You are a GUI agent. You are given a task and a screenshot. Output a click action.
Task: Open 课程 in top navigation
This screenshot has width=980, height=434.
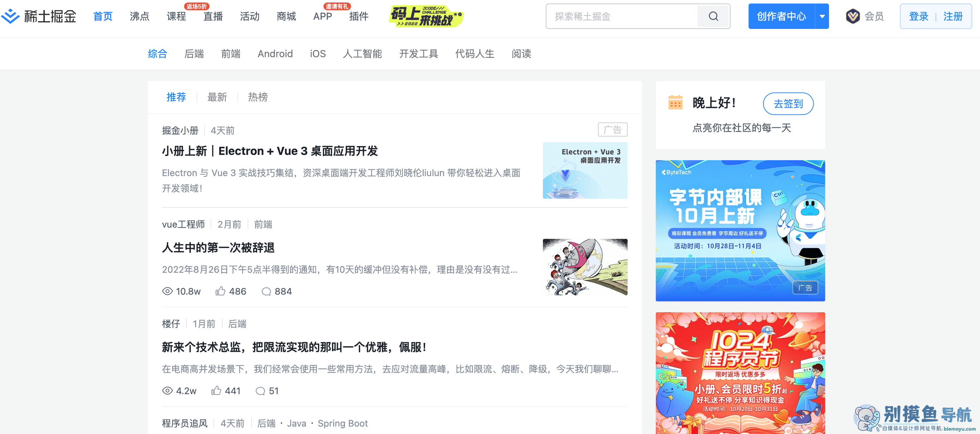(x=176, y=16)
